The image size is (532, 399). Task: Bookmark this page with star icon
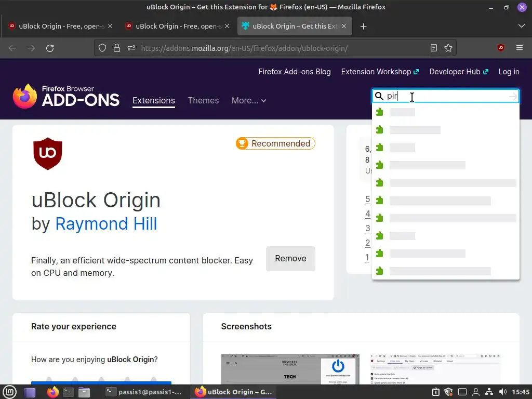coord(448,48)
